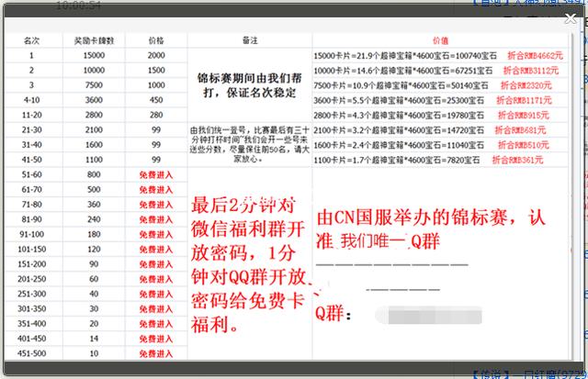The height and width of the screenshot is (379, 588).
Task: Click rank cell 451-500
Action: pyautogui.click(x=31, y=353)
